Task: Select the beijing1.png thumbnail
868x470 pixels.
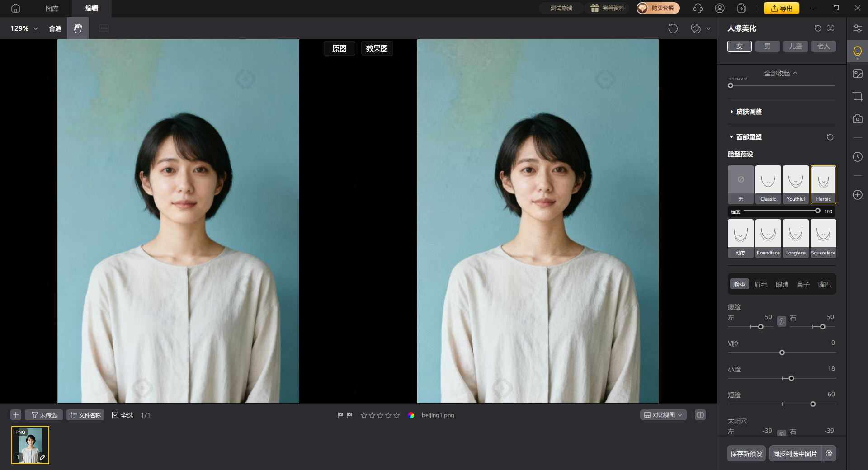Action: (x=30, y=445)
